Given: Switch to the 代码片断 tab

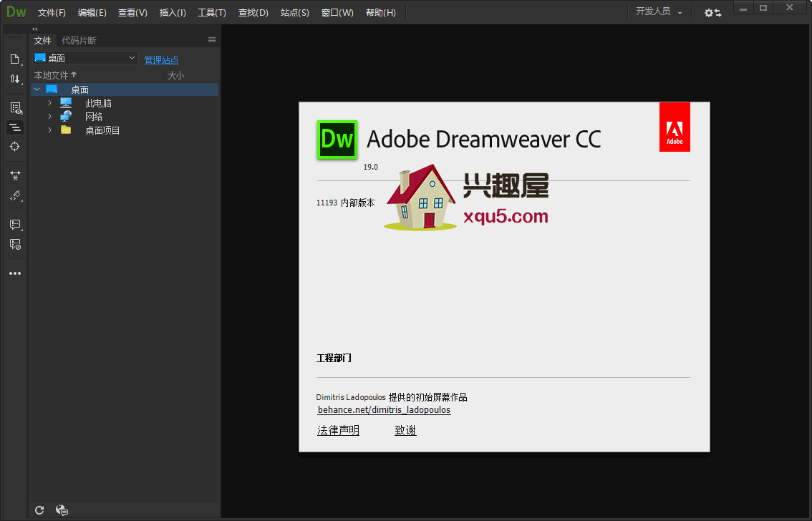Looking at the screenshot, I should (79, 40).
